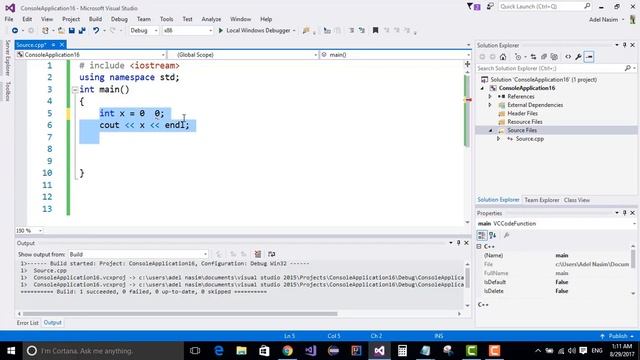Uncomment the selected lines icon
640x360 pixels.
[362, 30]
